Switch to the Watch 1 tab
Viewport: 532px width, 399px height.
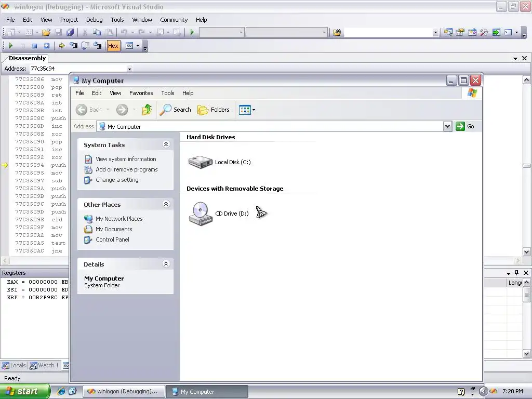click(x=45, y=365)
